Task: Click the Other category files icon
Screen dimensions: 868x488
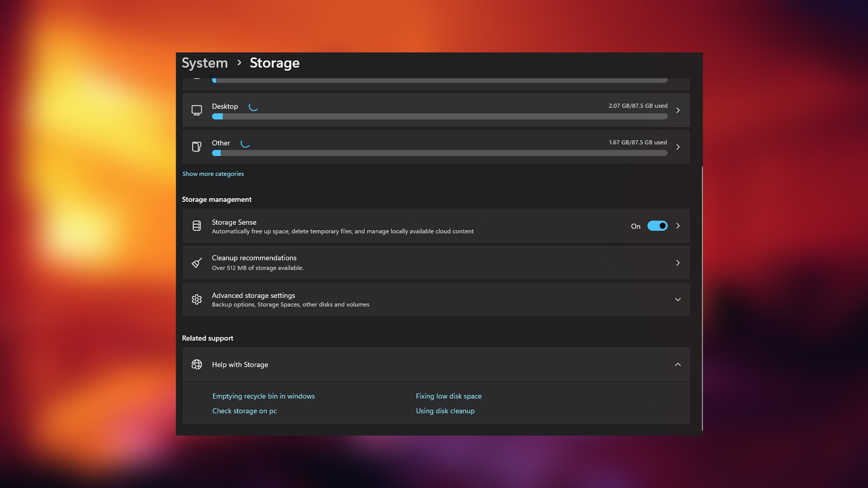Action: (197, 147)
